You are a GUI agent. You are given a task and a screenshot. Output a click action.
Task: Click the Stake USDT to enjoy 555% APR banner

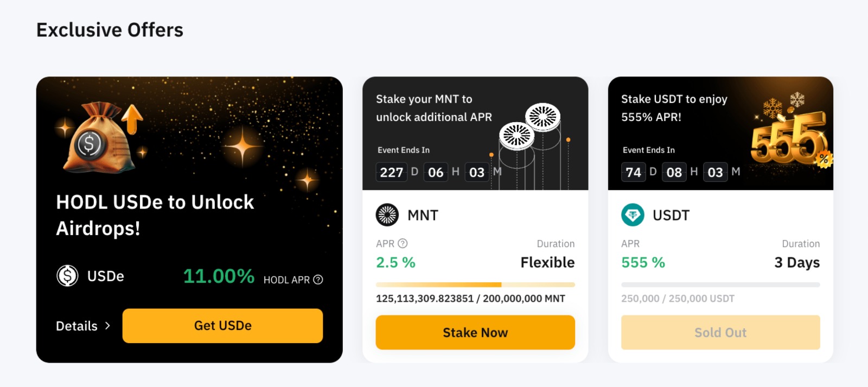[674, 108]
